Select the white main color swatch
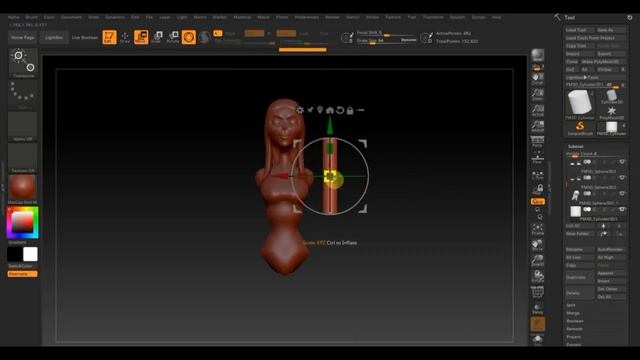This screenshot has width=640, height=360. [x=30, y=254]
